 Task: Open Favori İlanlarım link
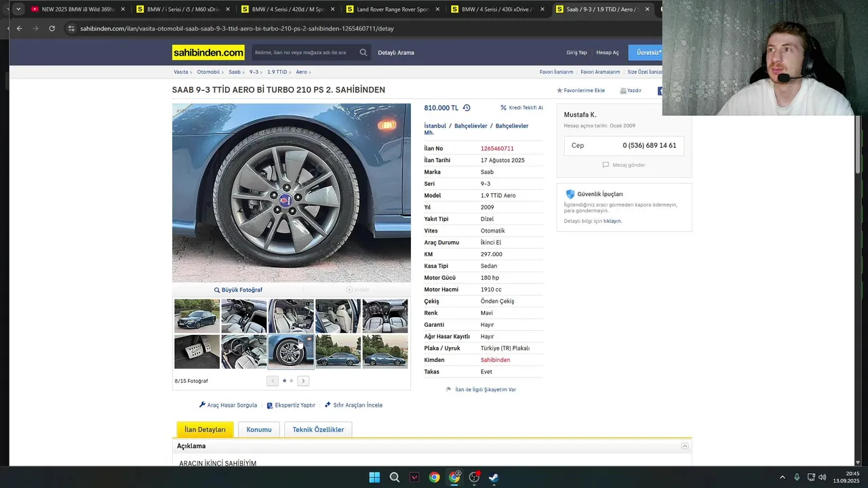[x=556, y=72]
